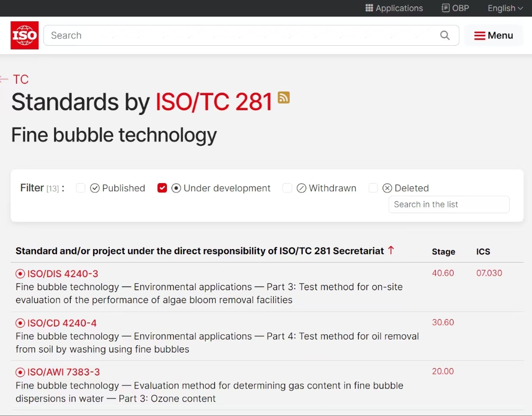Open the ISO/CD 4240-4 standard link
The image size is (532, 416).
coord(61,323)
